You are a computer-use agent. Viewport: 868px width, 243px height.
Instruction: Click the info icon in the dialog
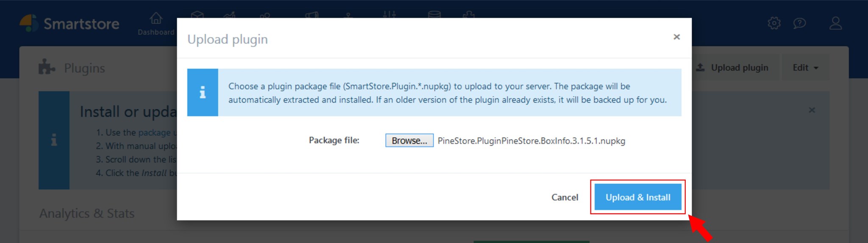pyautogui.click(x=203, y=92)
